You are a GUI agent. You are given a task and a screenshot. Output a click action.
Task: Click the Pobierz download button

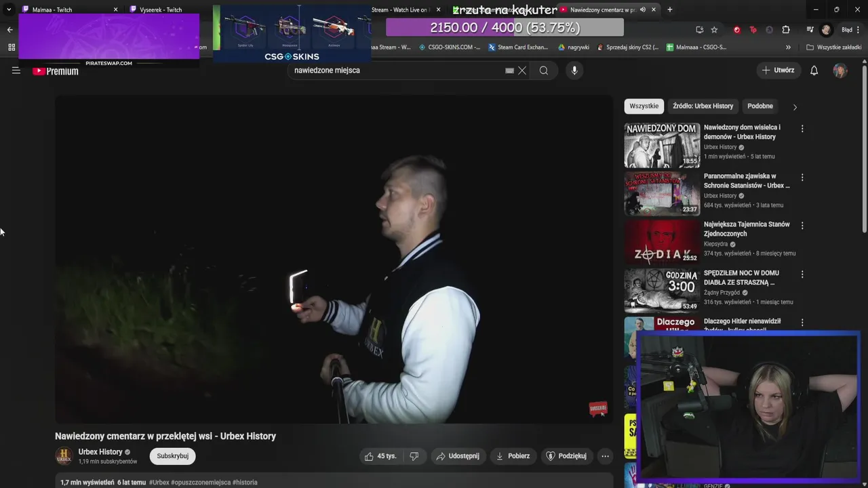pyautogui.click(x=513, y=456)
